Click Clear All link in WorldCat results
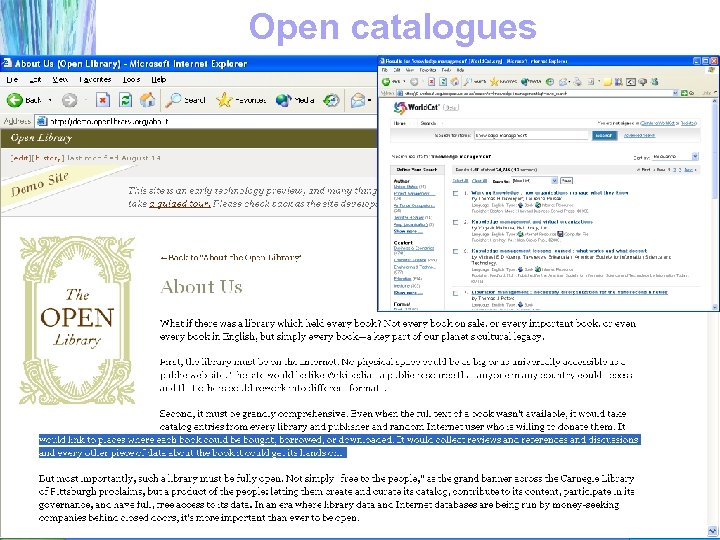This screenshot has width=720, height=540. pyautogui.click(x=479, y=181)
